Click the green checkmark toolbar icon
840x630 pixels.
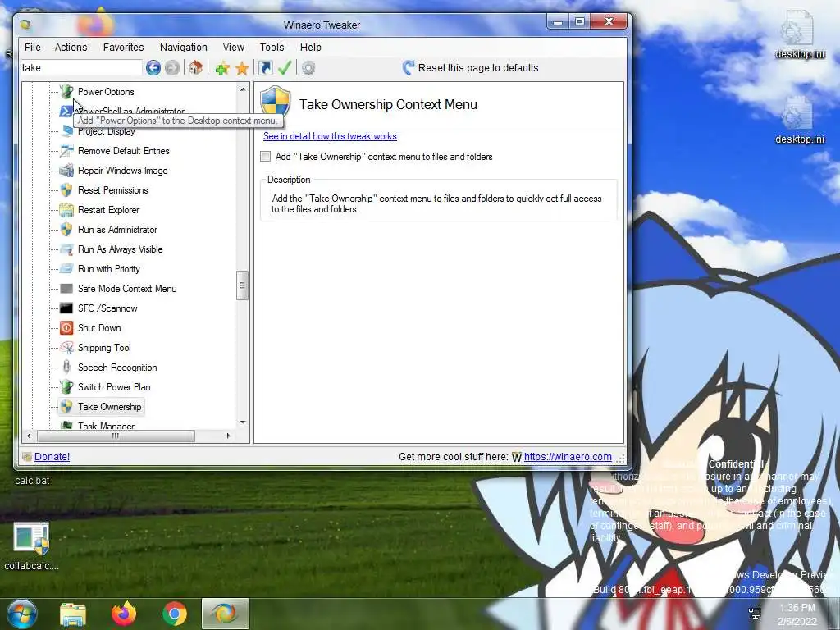(285, 68)
